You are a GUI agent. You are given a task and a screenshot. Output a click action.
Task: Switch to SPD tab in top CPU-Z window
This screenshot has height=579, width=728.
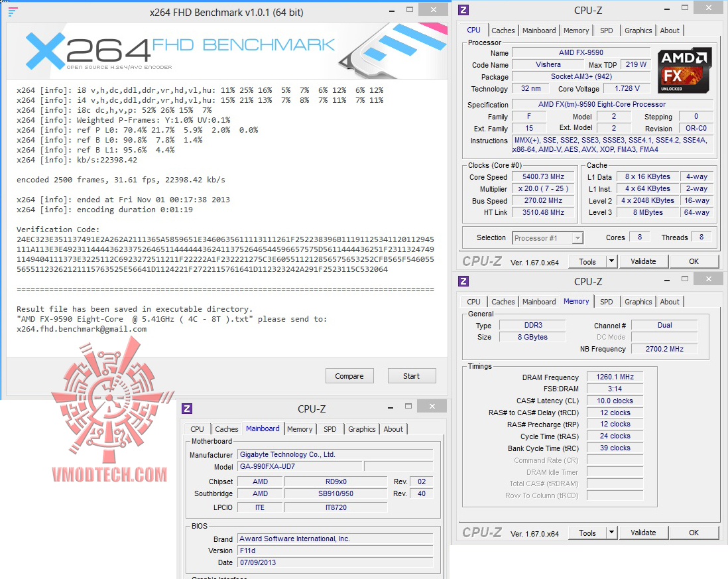click(607, 31)
